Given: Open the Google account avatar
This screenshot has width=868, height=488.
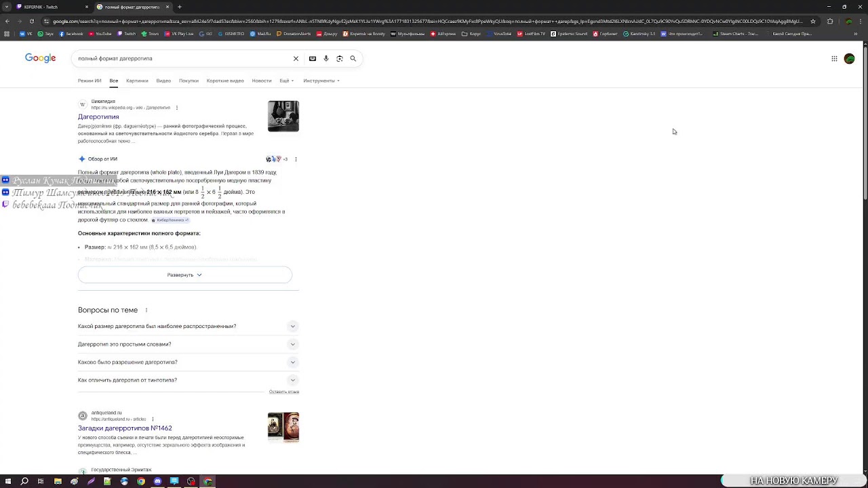Looking at the screenshot, I should [849, 58].
